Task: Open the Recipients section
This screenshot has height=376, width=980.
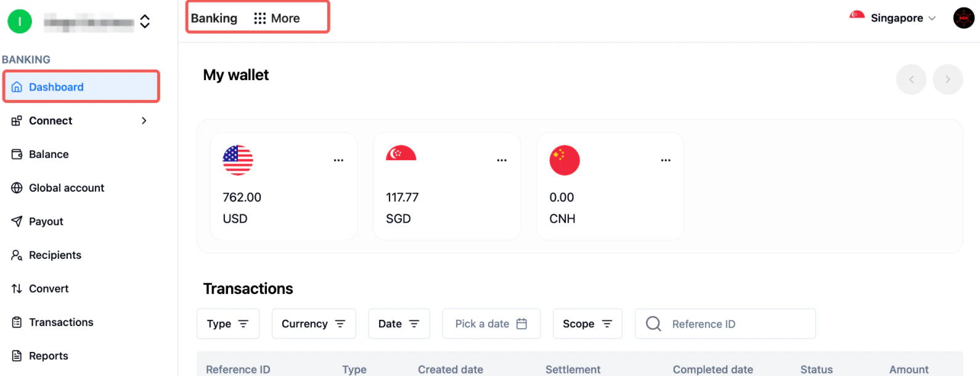Action: (x=55, y=255)
